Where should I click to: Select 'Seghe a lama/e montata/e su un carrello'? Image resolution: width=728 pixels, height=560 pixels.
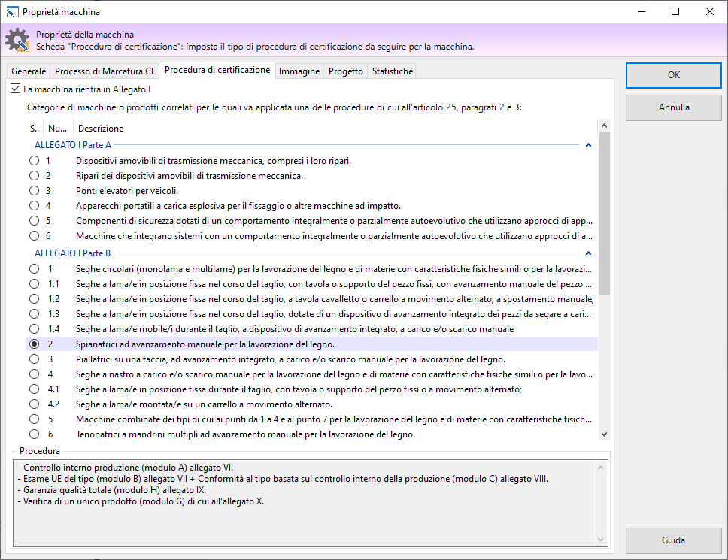(34, 404)
